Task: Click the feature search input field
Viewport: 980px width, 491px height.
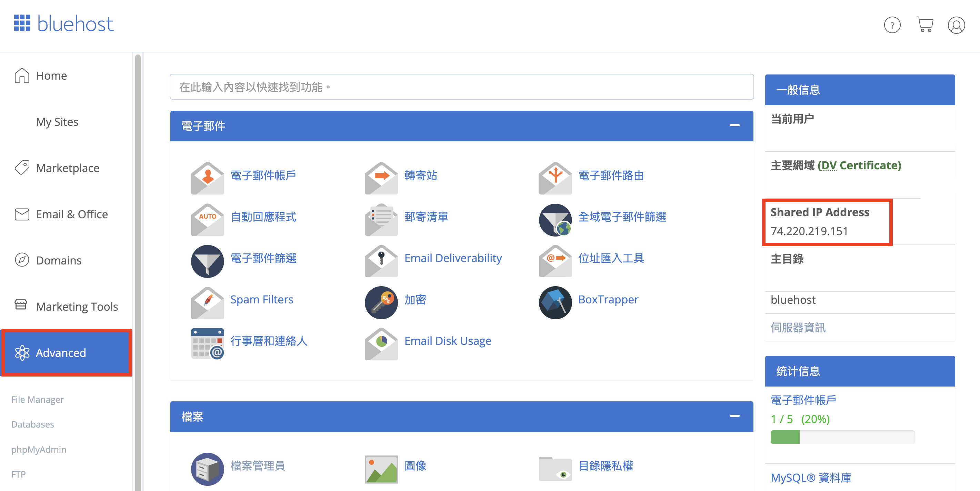Action: point(461,87)
